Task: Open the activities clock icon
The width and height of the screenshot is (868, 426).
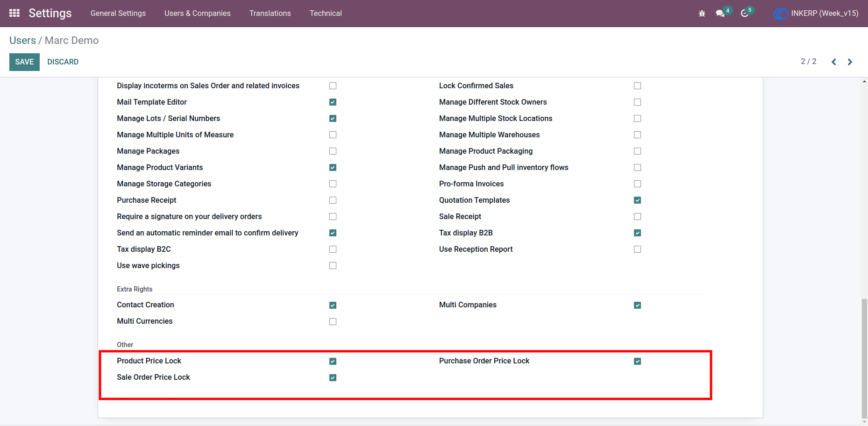Action: (745, 14)
